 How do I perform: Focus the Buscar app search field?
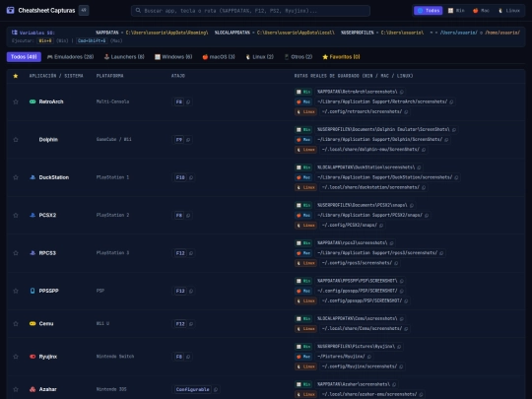pyautogui.click(x=250, y=11)
